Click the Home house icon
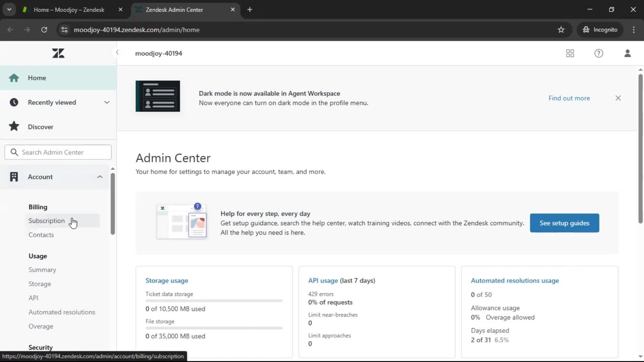 click(14, 78)
